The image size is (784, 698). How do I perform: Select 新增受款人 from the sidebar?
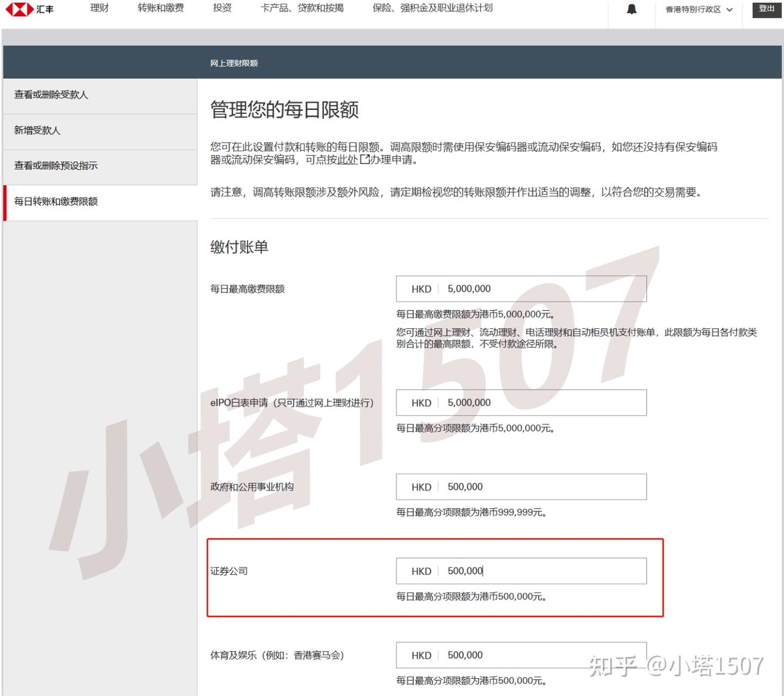(x=38, y=131)
